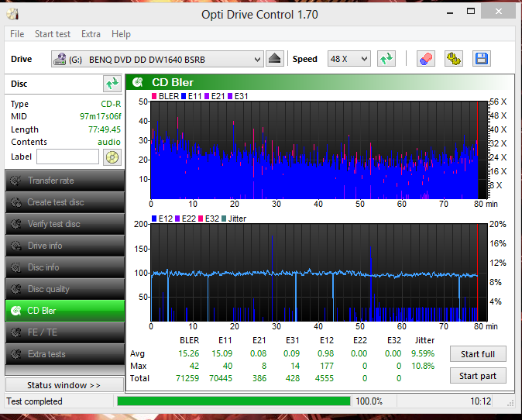Click the E32 legend swatch in the lower chart
522x420 pixels.
(x=201, y=219)
